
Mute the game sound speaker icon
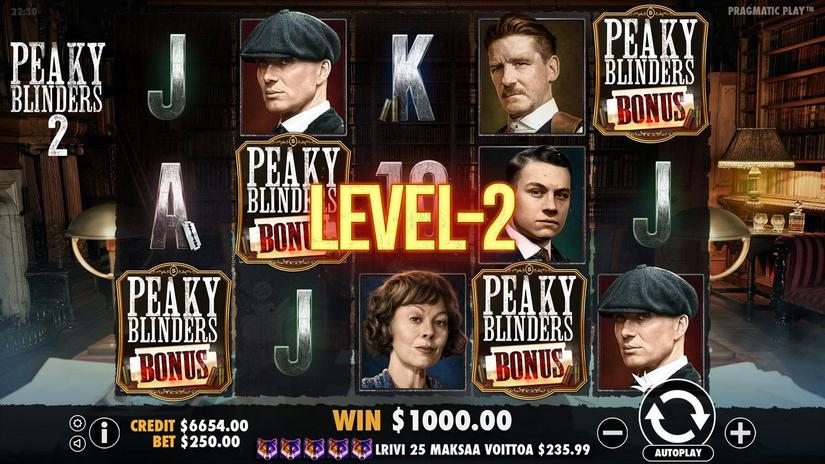tap(77, 443)
